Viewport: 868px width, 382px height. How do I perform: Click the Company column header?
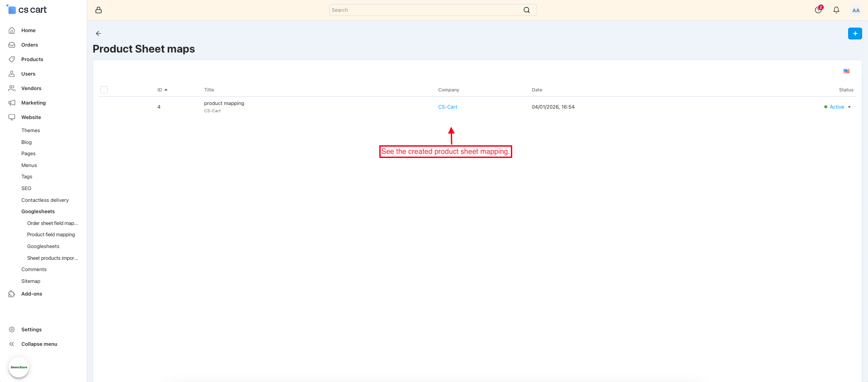(x=448, y=90)
